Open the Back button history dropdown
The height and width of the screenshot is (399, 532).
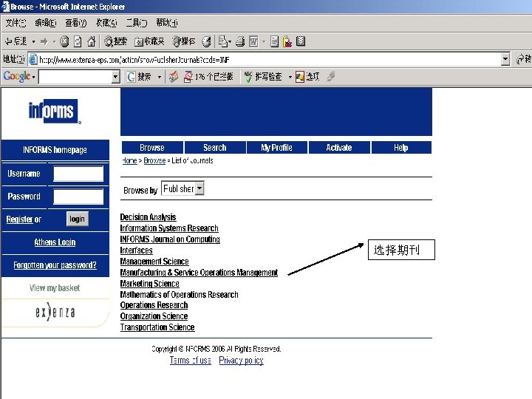pyautogui.click(x=33, y=42)
